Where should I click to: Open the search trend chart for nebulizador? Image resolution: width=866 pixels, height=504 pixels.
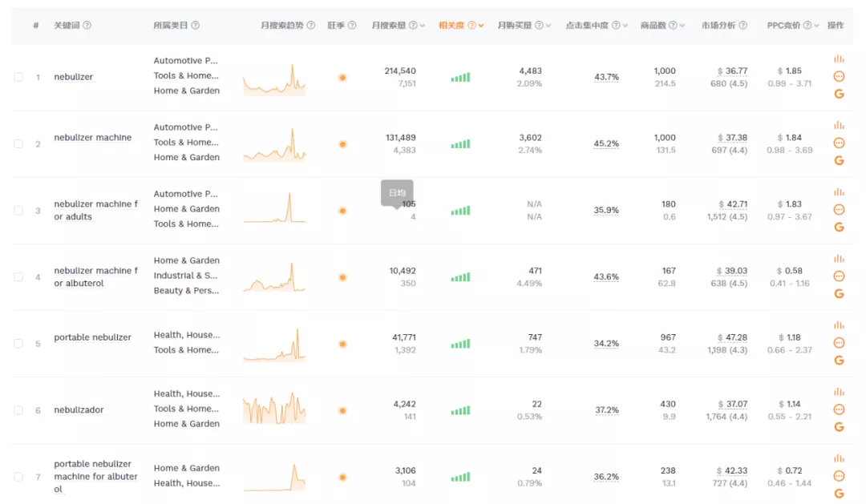point(274,409)
